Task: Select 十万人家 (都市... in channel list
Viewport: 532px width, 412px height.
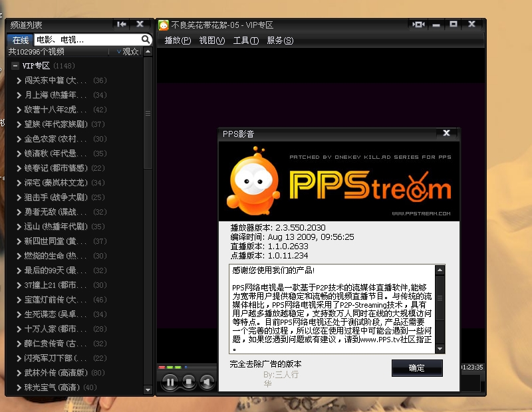Action: coord(55,328)
